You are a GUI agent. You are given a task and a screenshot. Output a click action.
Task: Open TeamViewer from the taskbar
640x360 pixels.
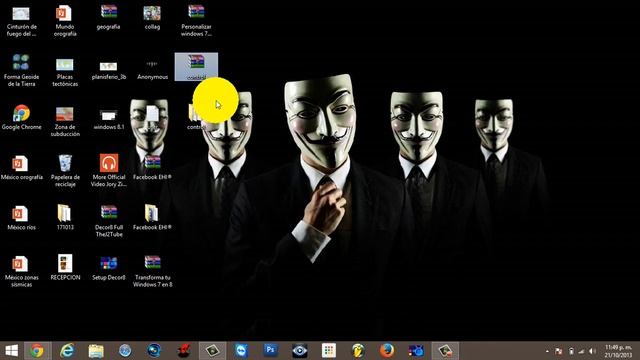click(x=241, y=351)
